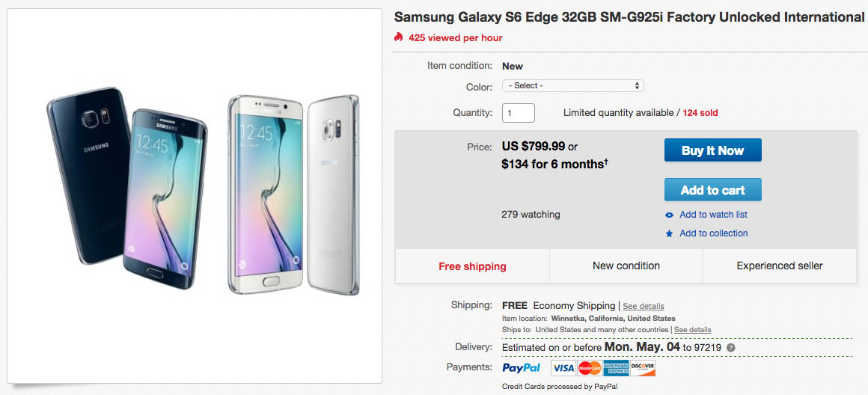Click the Add to collection link

(713, 233)
